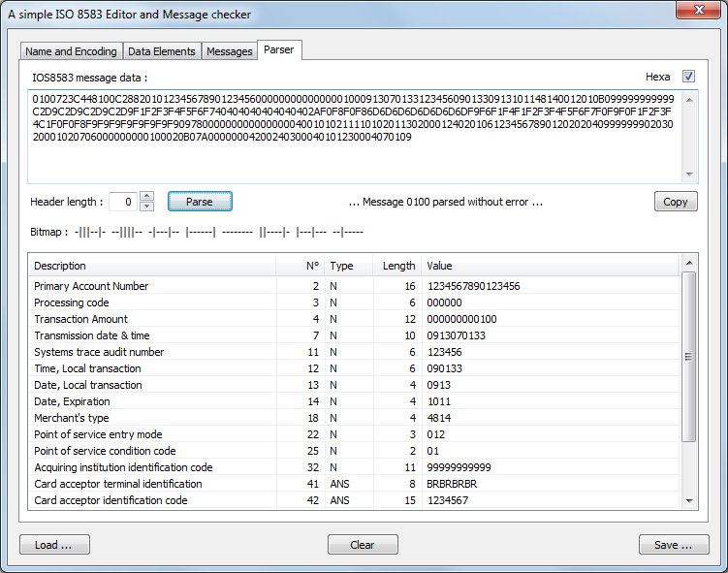Close the ISO 8583 Editor window

699,10
